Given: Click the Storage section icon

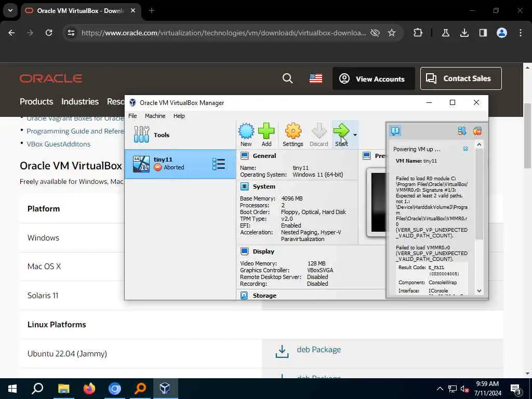Looking at the screenshot, I should pos(244,295).
